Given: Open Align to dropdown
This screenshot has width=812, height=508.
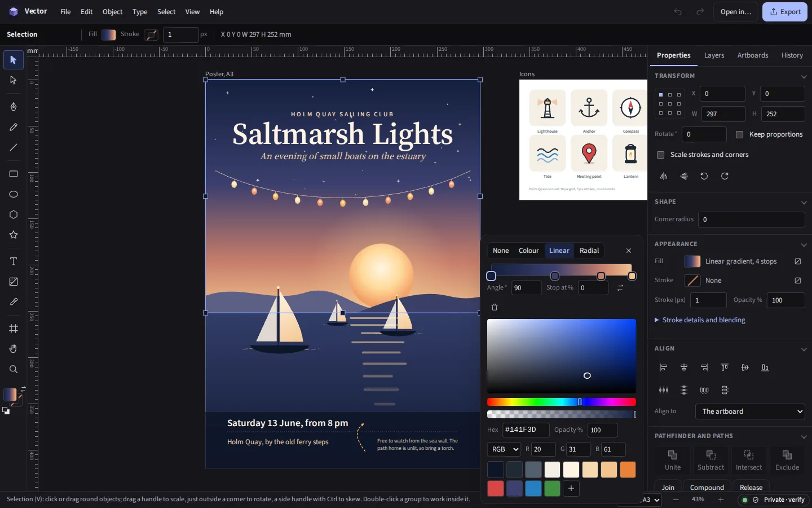Looking at the screenshot, I should [750, 411].
